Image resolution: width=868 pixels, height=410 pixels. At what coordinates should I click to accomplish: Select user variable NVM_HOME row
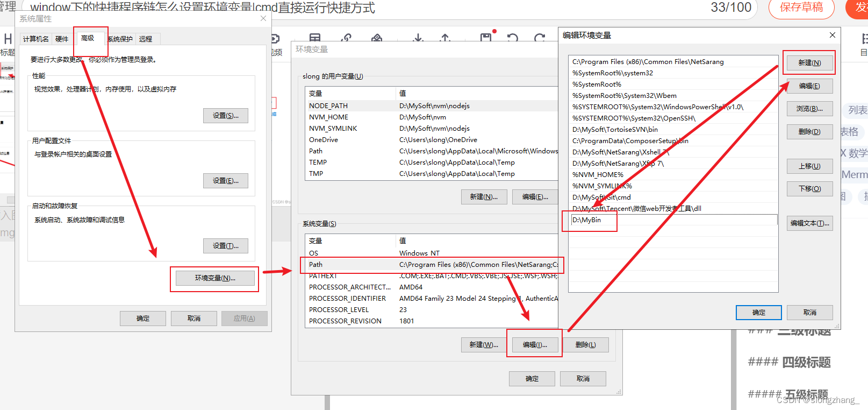click(432, 117)
